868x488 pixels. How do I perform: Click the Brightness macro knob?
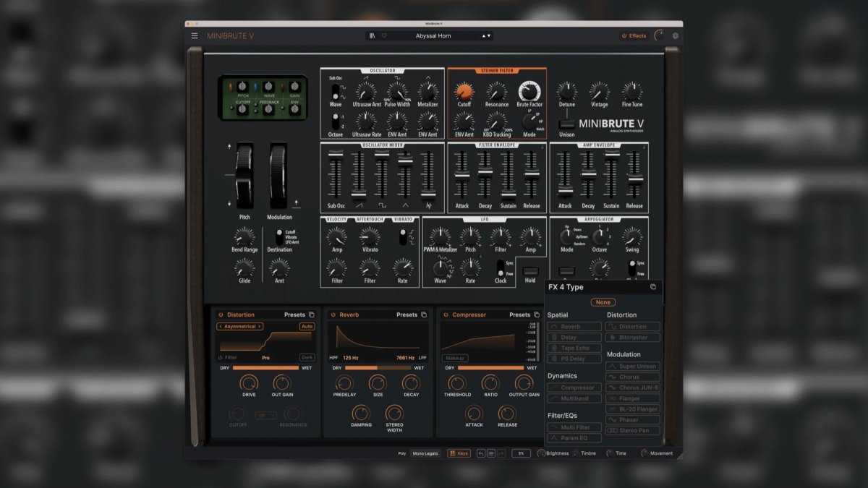click(x=541, y=453)
